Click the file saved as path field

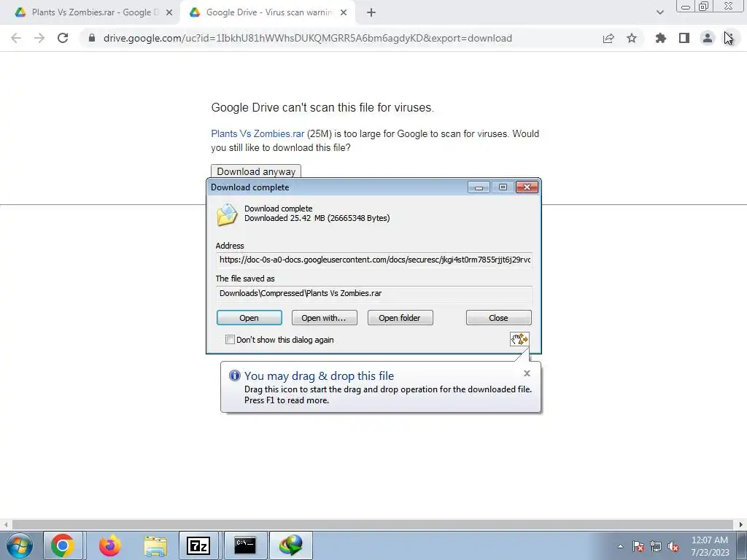[374, 294]
